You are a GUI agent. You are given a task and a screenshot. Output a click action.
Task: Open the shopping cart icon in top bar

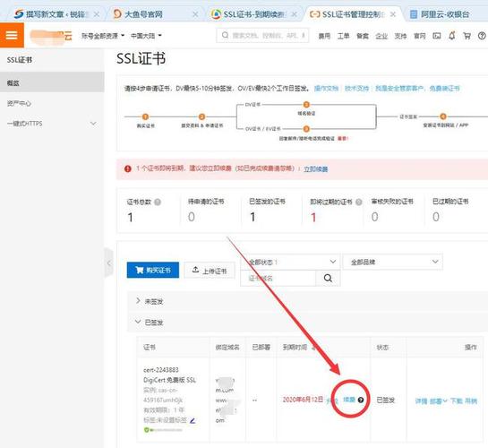(467, 36)
